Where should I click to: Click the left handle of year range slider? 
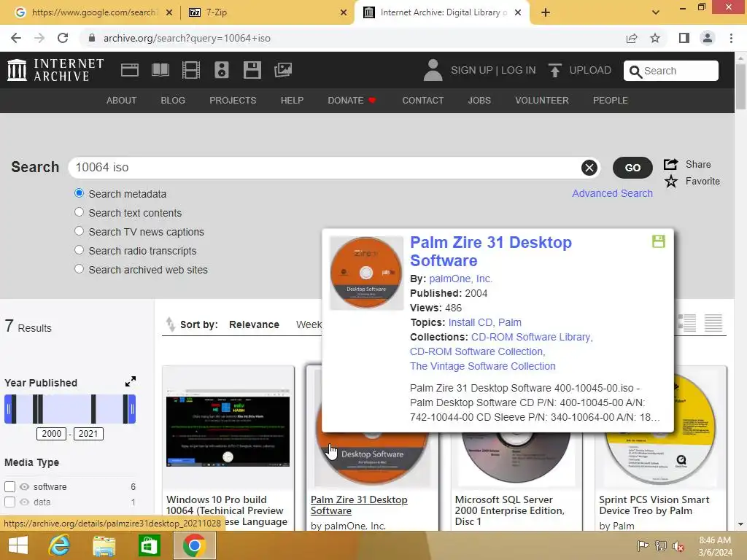click(x=8, y=409)
